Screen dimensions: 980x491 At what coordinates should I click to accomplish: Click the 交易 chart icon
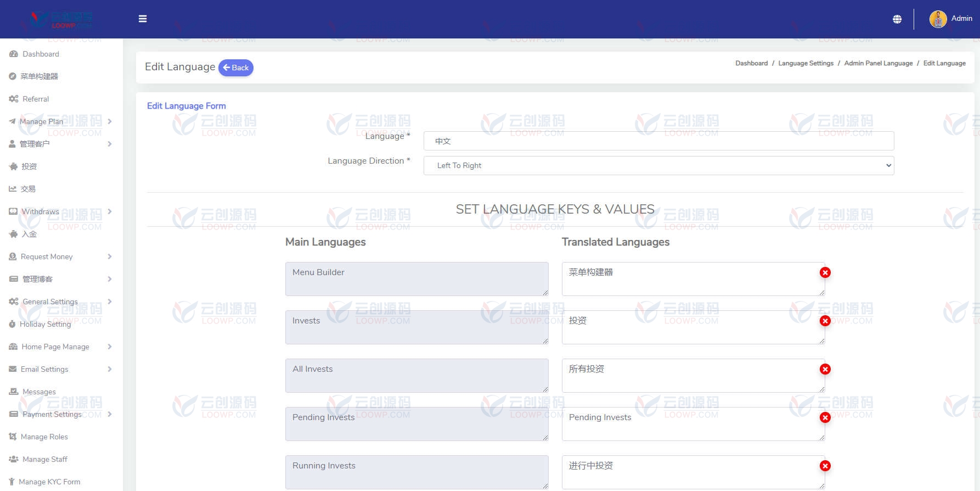point(13,189)
